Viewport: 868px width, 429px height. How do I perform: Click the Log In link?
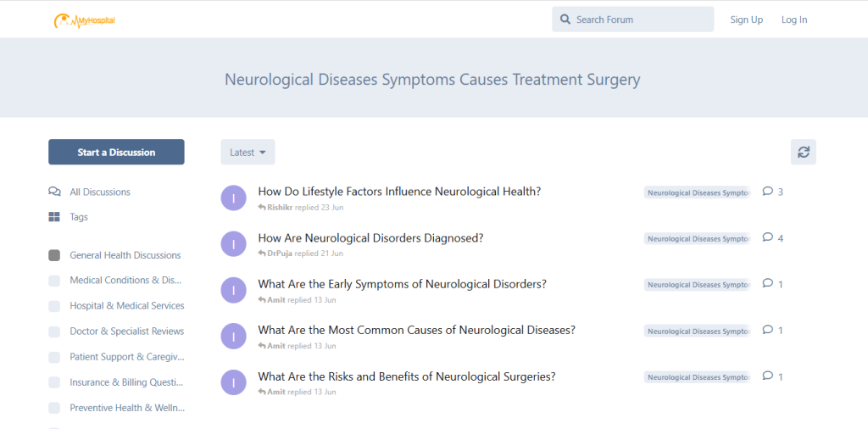tap(794, 19)
